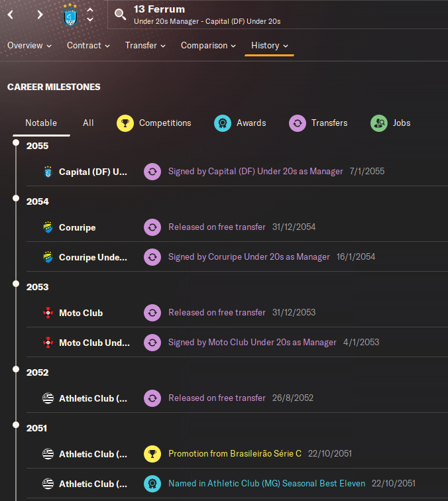This screenshot has height=501, width=448.
Task: Open Signed by Capital (DF) Under 20s link
Action: [x=256, y=172]
